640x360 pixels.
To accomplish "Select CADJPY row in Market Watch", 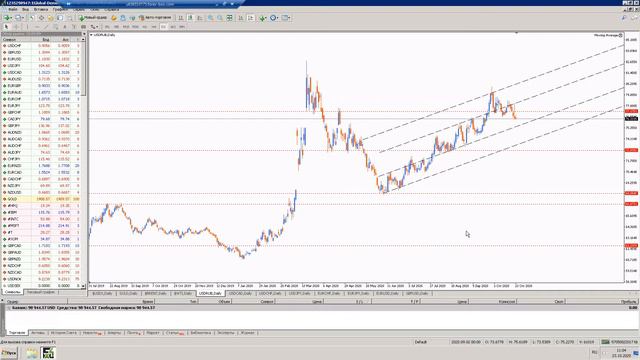I will [41, 119].
